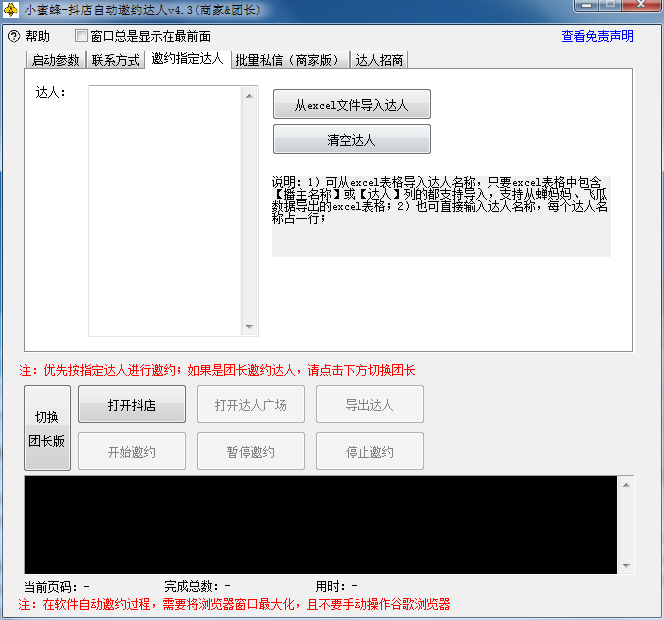This screenshot has width=664, height=620.
Task: Open the 帮助 help menu
Action: pos(37,36)
